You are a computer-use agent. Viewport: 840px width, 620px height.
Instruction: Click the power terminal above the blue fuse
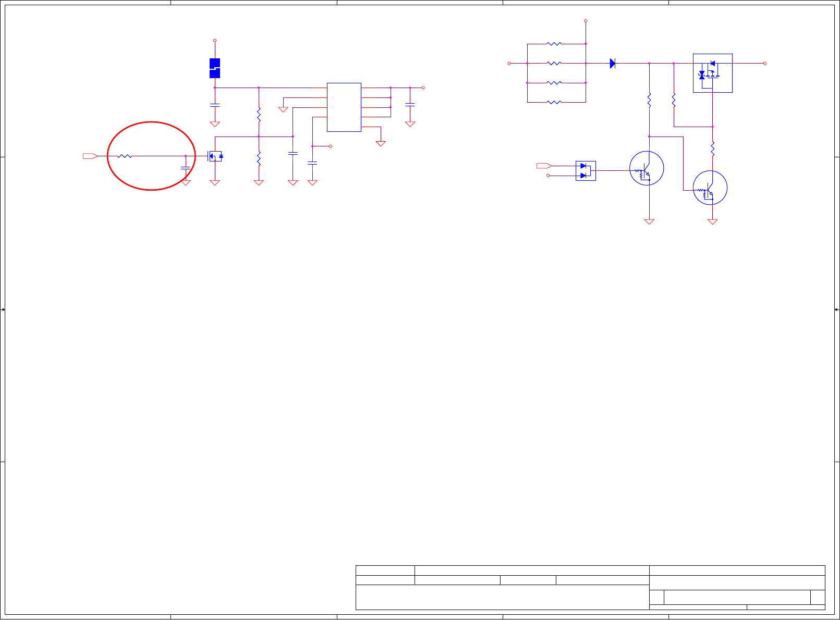click(215, 41)
